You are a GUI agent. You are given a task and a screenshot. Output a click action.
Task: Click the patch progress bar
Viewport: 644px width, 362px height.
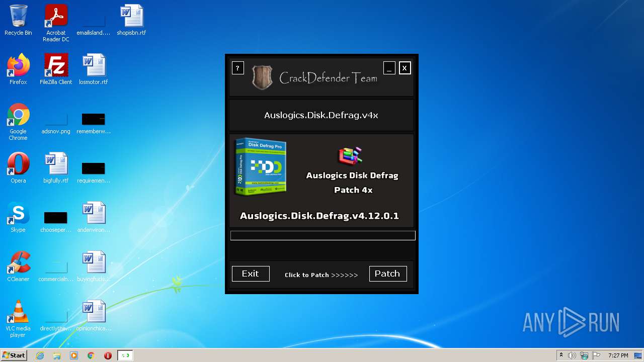click(323, 235)
